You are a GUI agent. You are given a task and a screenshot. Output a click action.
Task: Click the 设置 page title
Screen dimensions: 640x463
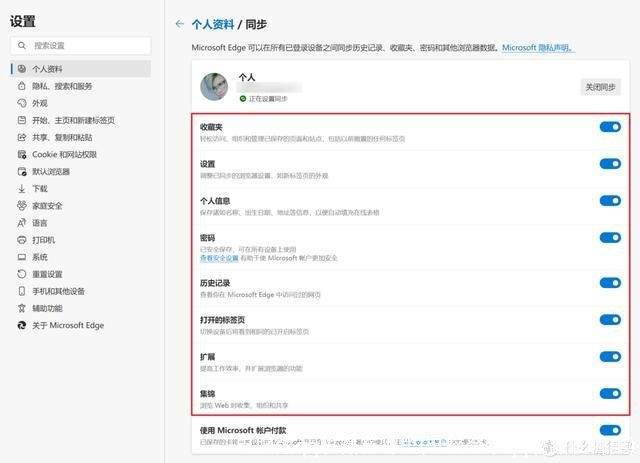click(x=23, y=21)
